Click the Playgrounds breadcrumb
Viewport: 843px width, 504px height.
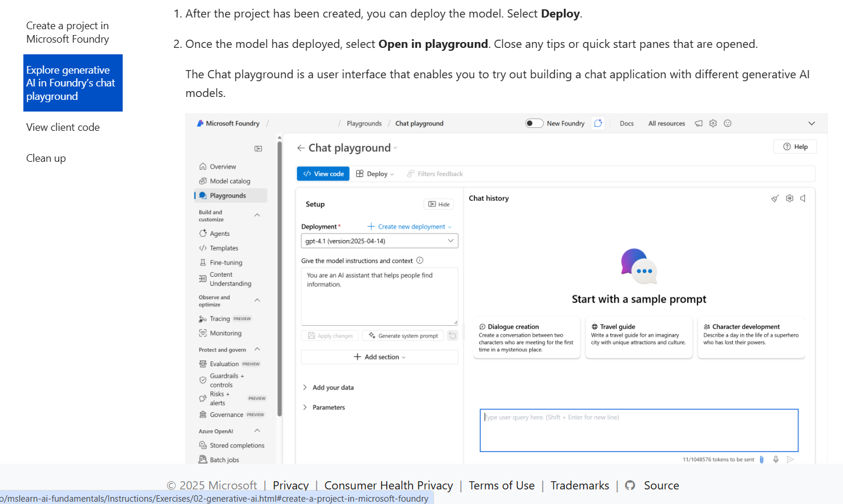click(364, 123)
